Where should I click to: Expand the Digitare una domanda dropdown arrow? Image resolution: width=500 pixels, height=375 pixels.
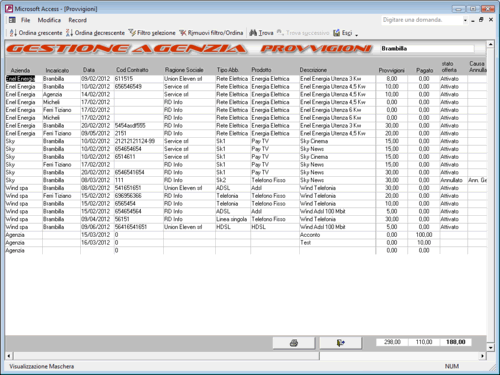465,20
